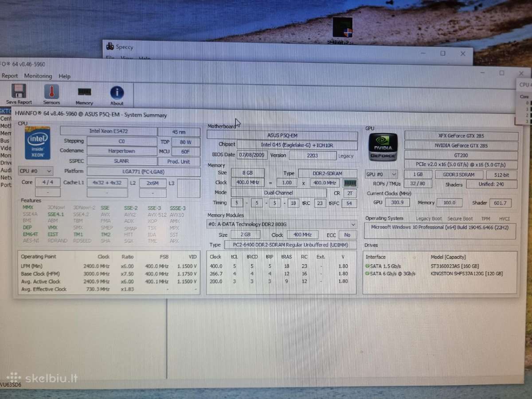Click the SLANR SSPEC field

122,161
